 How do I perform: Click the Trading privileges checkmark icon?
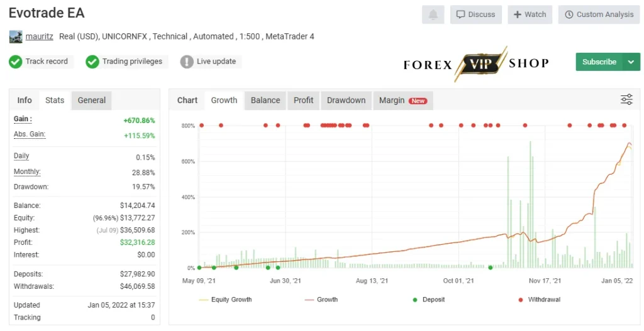click(92, 62)
